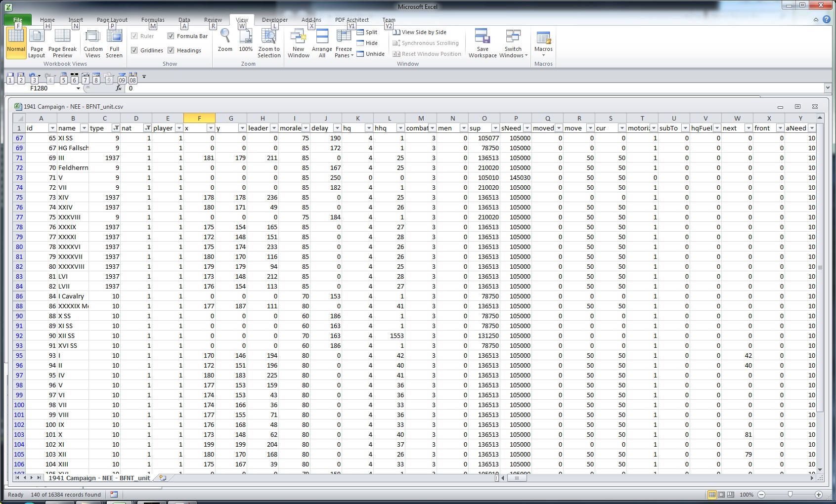
Task: Select row 86 header
Action: 19,296
